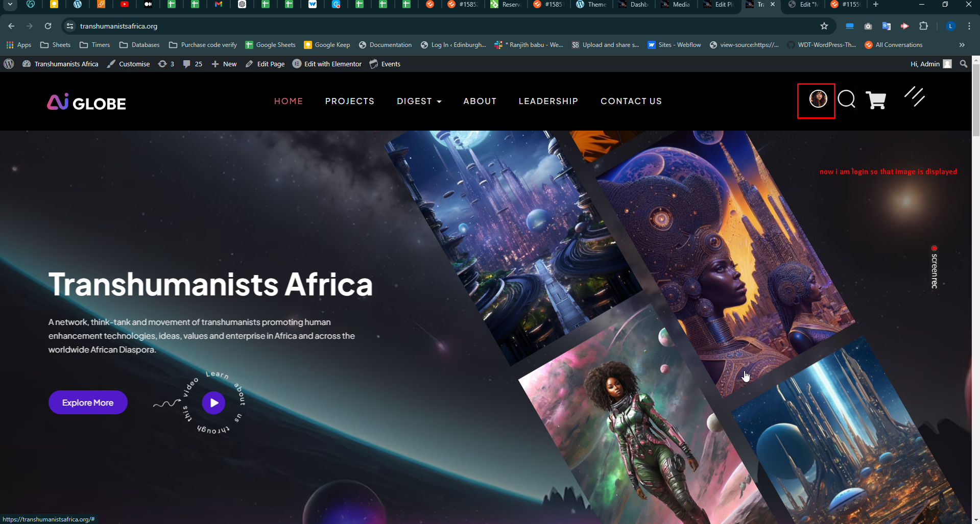The width and height of the screenshot is (980, 524).
Task: Open the All Conversations bookmark
Action: [894, 45]
